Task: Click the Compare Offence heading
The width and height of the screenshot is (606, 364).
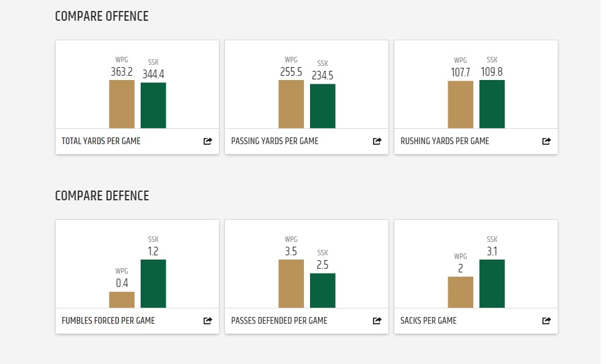Action: [102, 16]
